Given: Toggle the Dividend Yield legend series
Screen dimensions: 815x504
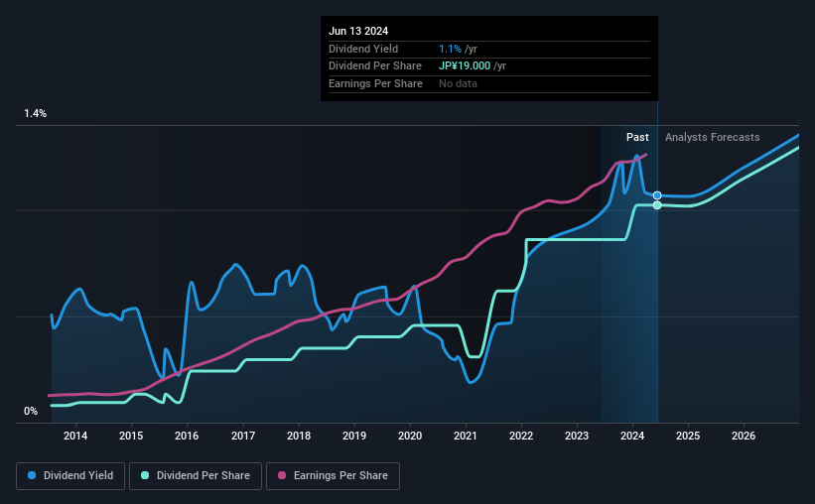Looking at the screenshot, I should (70, 475).
